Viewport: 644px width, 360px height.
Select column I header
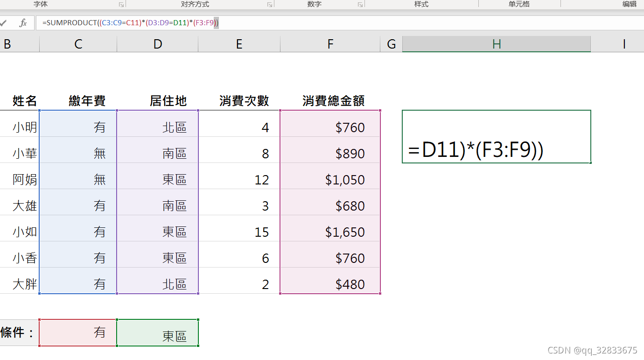tap(617, 44)
